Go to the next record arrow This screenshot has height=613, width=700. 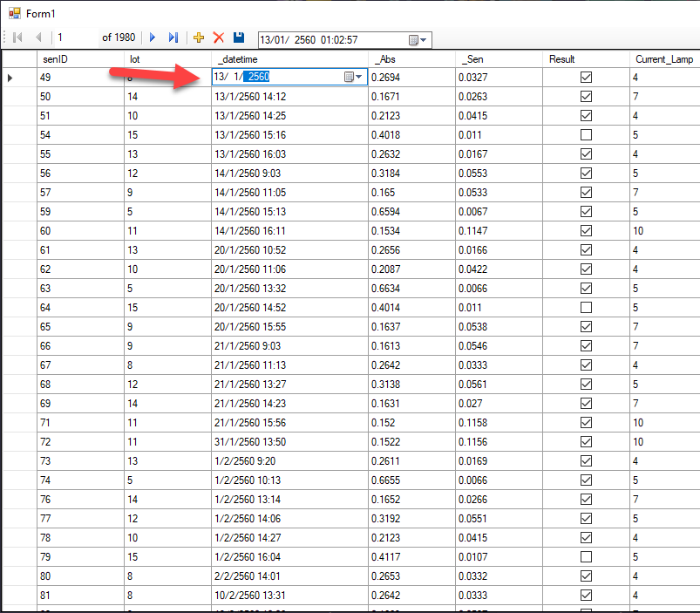(x=153, y=38)
